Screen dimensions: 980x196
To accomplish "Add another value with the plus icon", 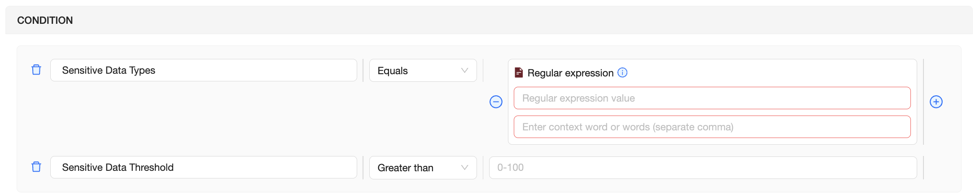I will point(936,102).
